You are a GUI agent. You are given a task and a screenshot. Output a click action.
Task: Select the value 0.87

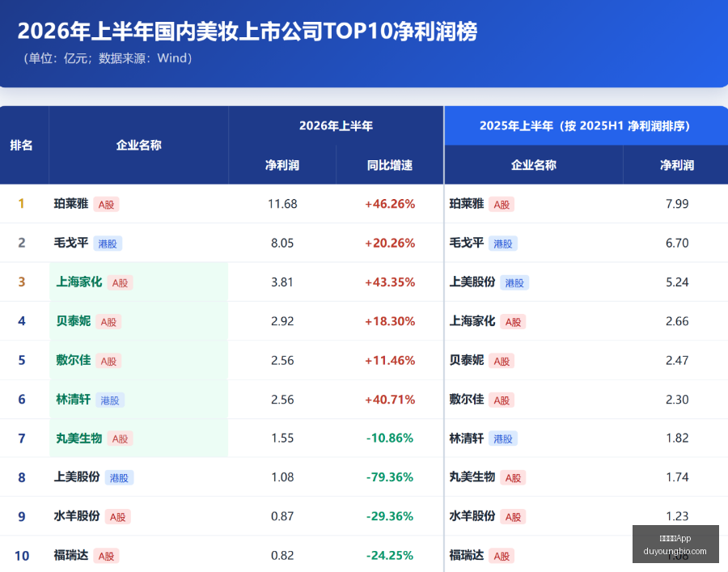pos(282,516)
